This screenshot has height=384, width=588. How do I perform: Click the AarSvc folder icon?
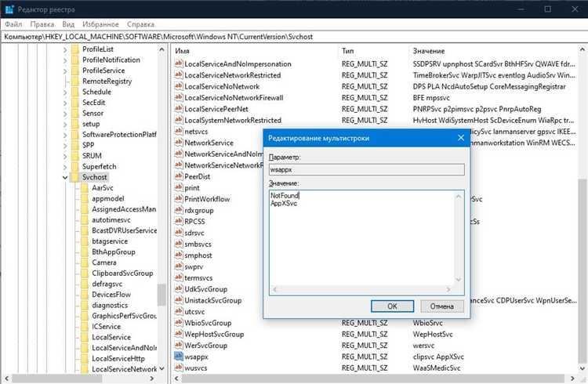click(85, 187)
